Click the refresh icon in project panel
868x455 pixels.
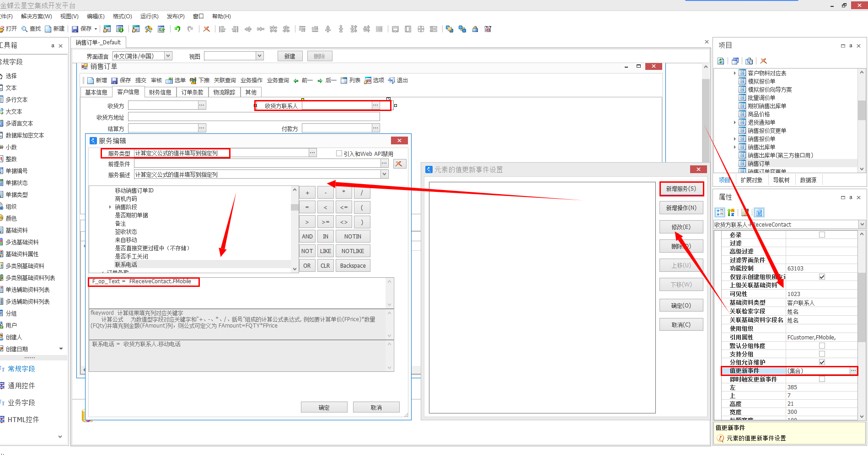[x=721, y=61]
